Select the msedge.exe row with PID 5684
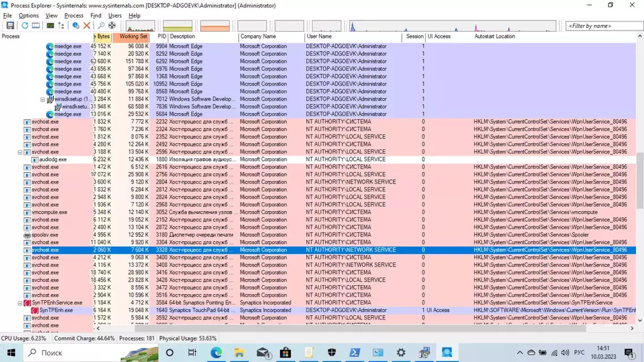 (x=318, y=114)
